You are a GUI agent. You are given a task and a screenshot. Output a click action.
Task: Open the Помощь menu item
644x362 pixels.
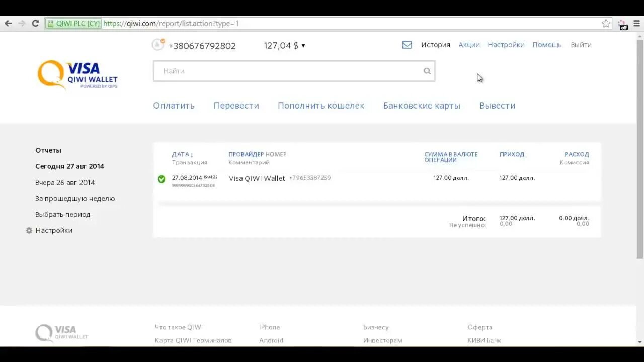coord(547,45)
